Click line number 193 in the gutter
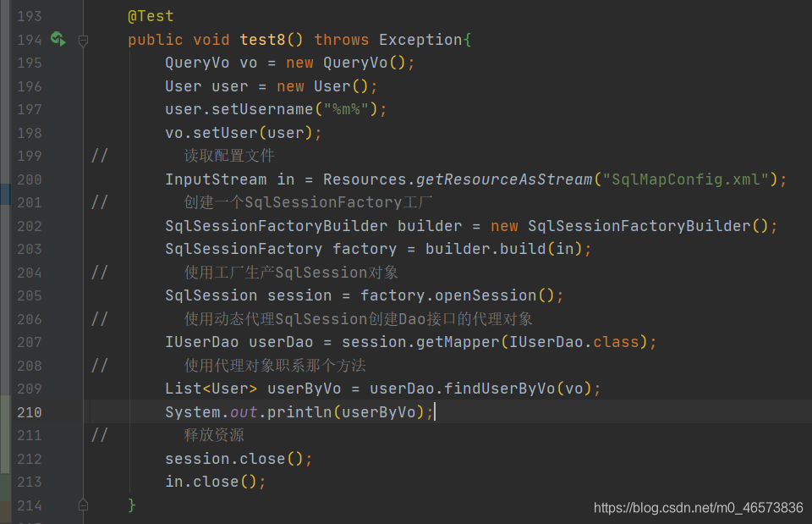This screenshot has height=524, width=812. coord(29,17)
